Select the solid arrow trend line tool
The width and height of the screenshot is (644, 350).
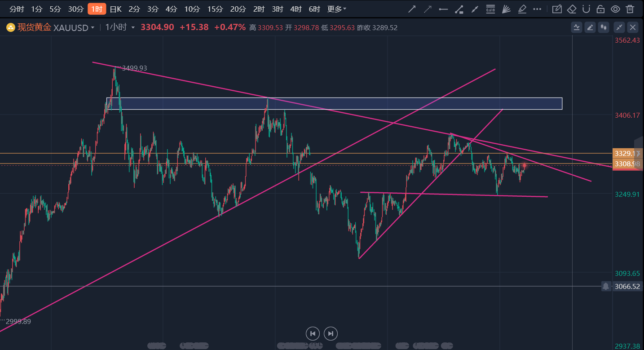(412, 9)
